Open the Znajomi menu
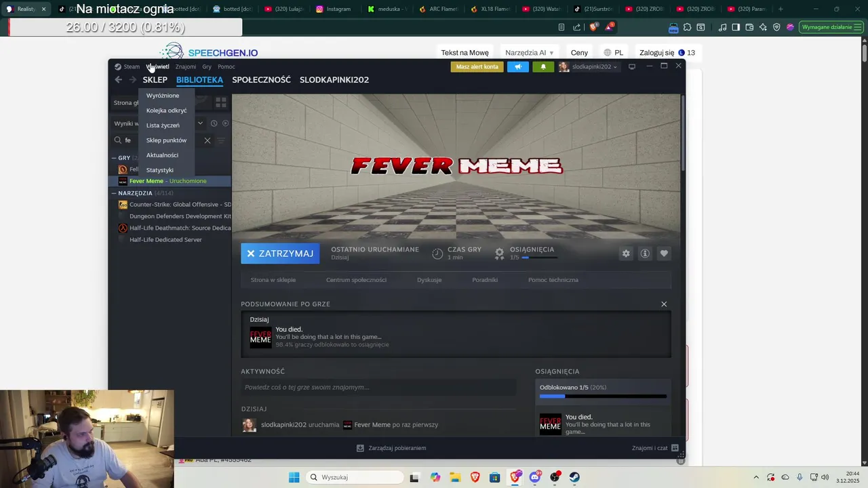This screenshot has height=488, width=868. tap(186, 66)
